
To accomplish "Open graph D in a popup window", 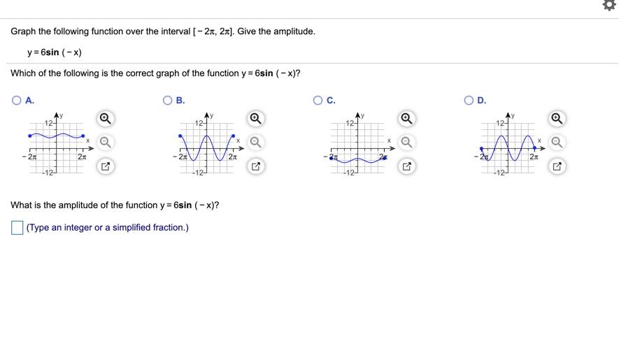I will click(557, 166).
